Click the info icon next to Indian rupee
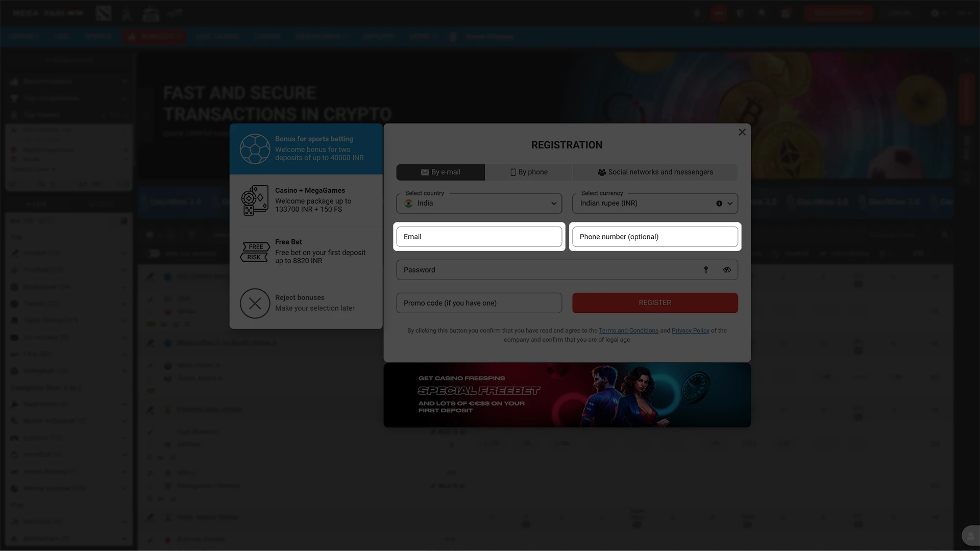Screen dimensions: 980x551 click(719, 203)
